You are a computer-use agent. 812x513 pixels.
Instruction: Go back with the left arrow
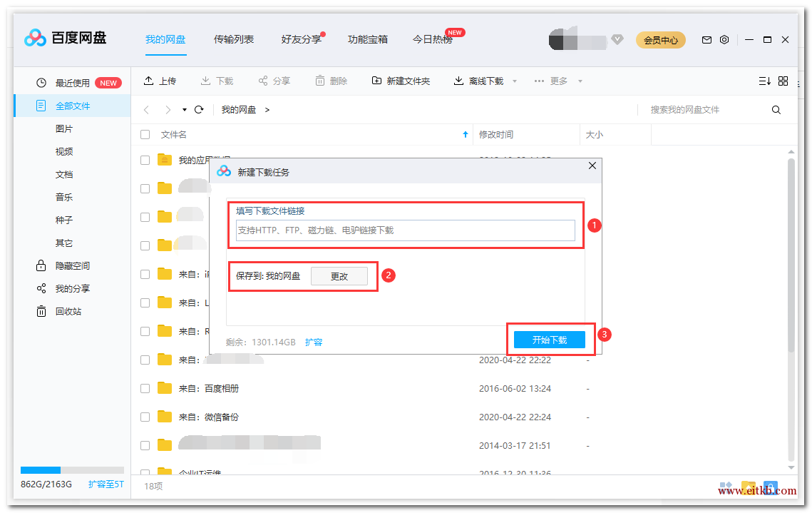pyautogui.click(x=147, y=110)
